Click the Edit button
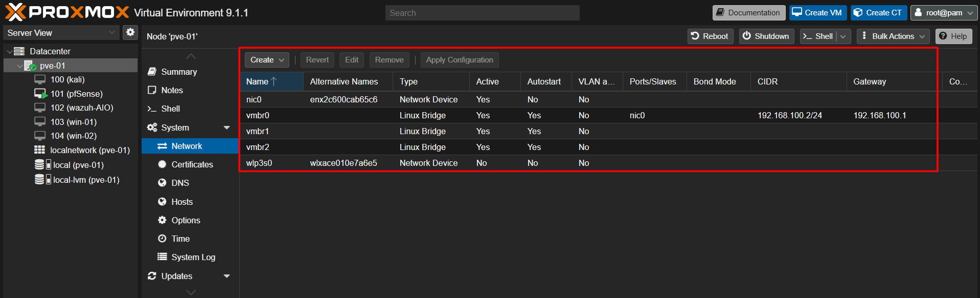The height and width of the screenshot is (298, 980). coord(352,60)
